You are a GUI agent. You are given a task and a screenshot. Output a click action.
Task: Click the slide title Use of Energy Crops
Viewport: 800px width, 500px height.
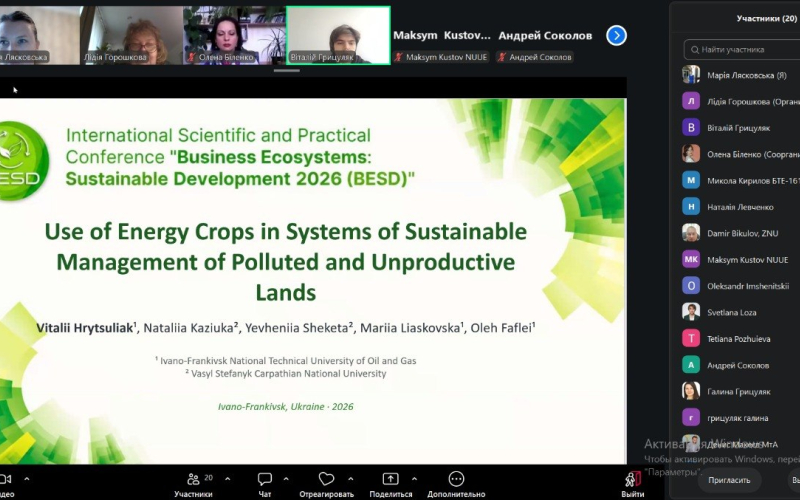(x=286, y=262)
